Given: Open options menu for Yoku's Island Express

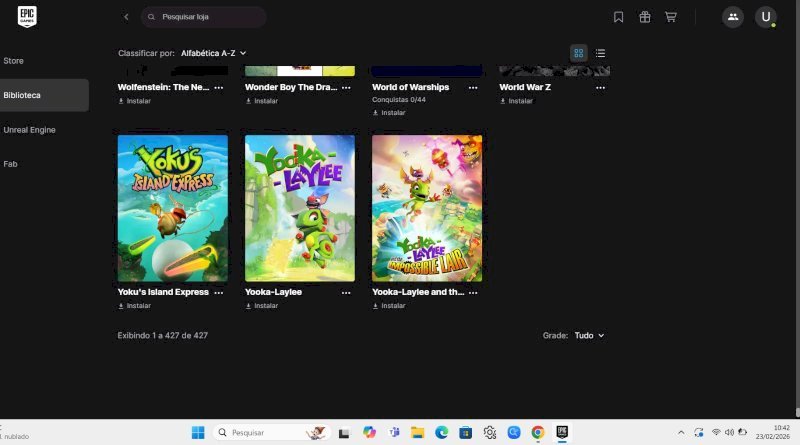Looking at the screenshot, I should (219, 293).
